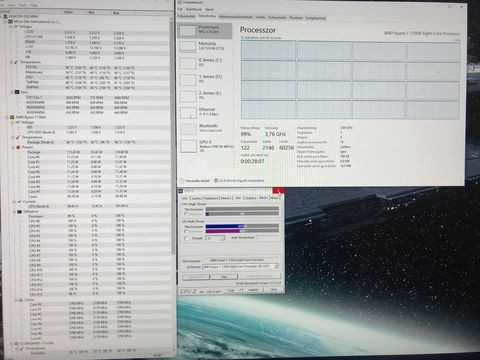The image size is (480, 360).
Task: Tick the Threads checkbox in CPU-Z
Action: click(186, 238)
